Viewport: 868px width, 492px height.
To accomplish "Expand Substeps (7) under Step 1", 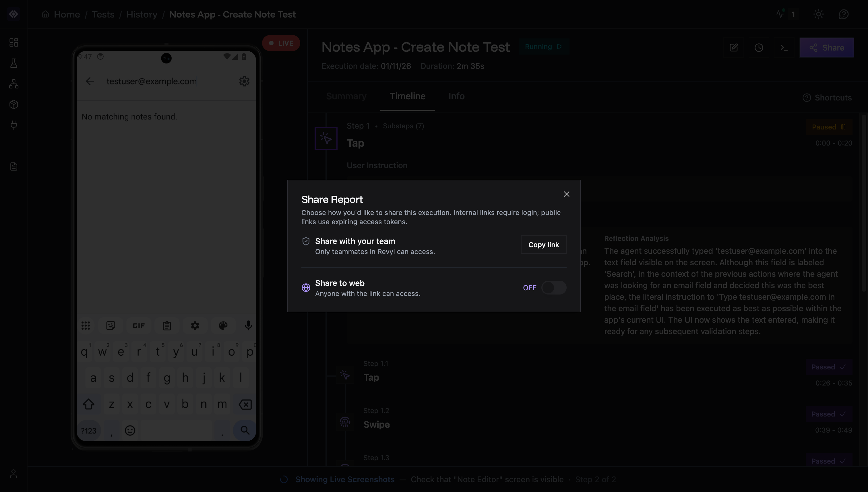I will click(403, 126).
